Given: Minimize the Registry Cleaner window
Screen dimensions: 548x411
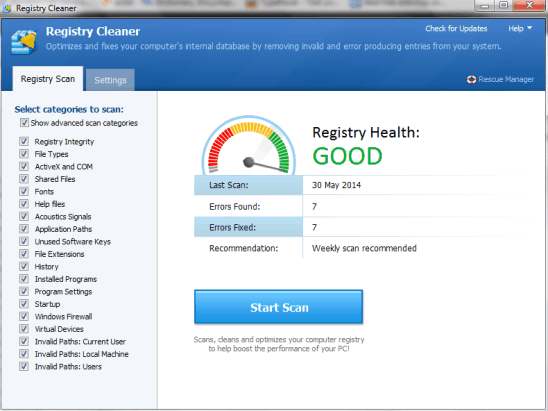Looking at the screenshot, I should pyautogui.click(x=484, y=6).
